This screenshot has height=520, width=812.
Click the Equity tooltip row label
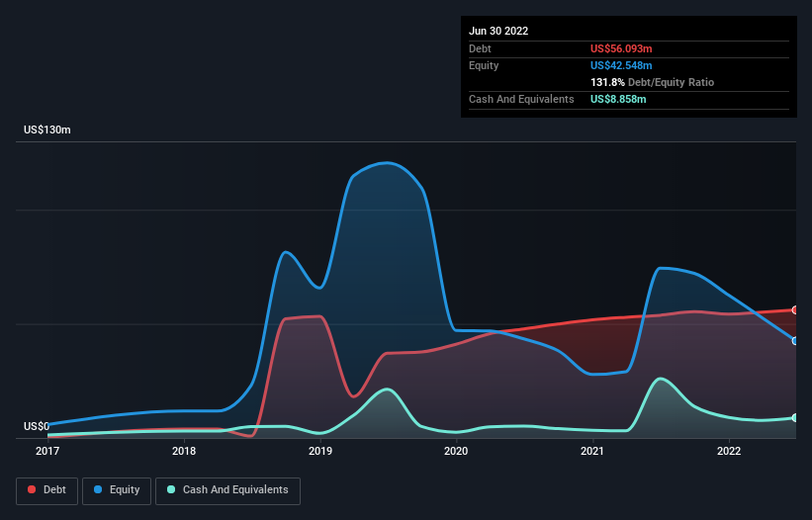pos(484,65)
